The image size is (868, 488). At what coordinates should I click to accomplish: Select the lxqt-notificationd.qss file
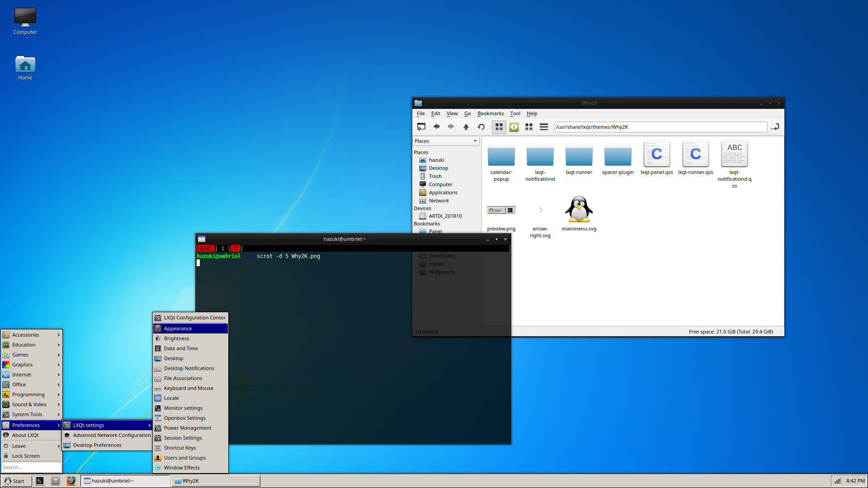click(735, 164)
